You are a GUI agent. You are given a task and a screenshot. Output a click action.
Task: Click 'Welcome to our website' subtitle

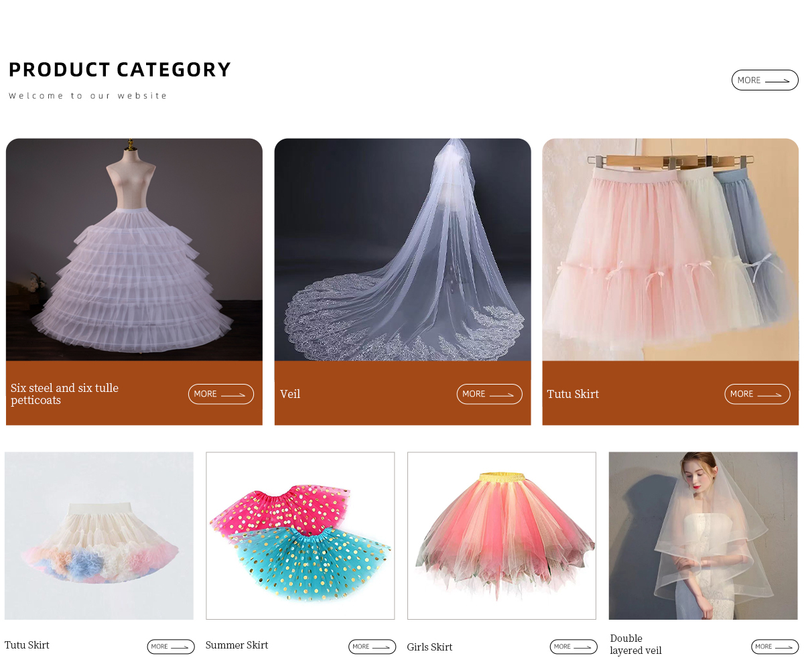[88, 96]
